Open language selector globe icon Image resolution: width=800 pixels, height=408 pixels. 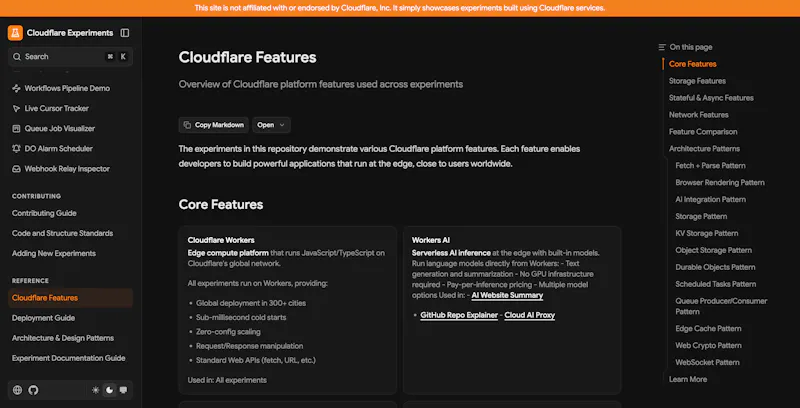[17, 390]
